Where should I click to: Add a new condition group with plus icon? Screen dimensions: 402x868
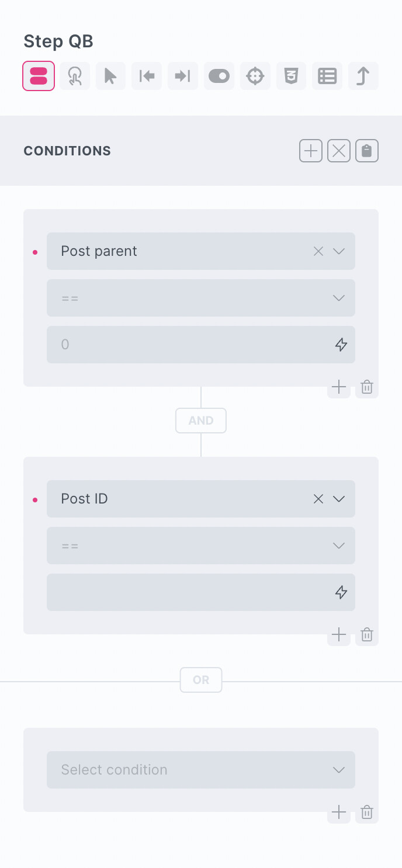pyautogui.click(x=311, y=151)
